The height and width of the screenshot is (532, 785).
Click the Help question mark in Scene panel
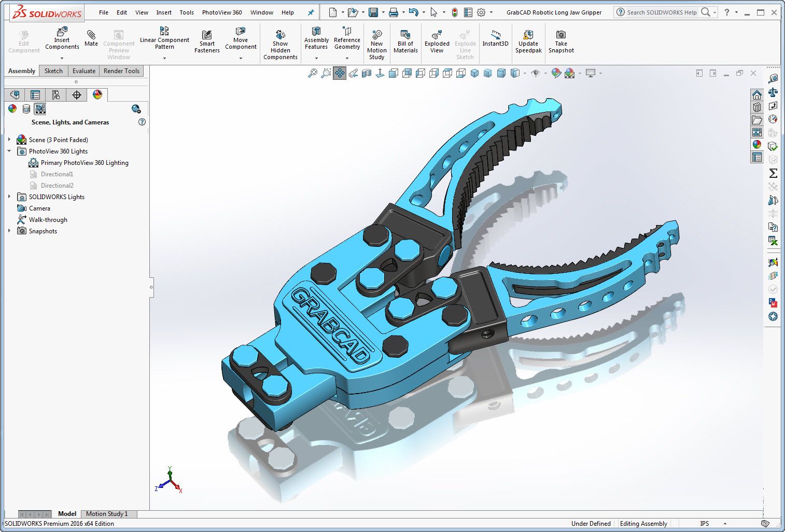[x=142, y=122]
